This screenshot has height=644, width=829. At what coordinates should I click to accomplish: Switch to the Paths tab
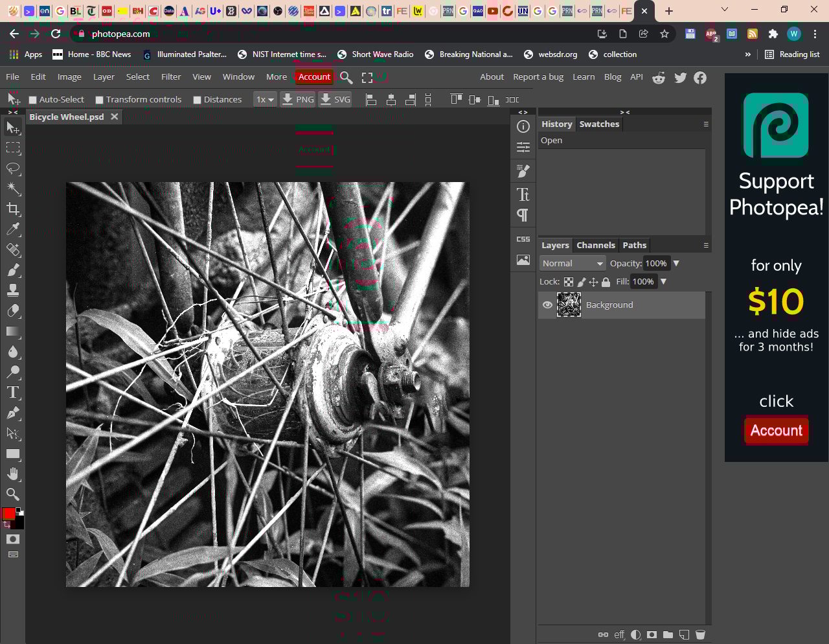pos(635,246)
